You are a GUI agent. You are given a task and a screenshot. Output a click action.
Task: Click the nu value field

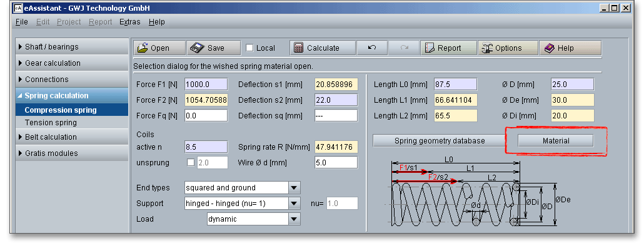pyautogui.click(x=342, y=204)
